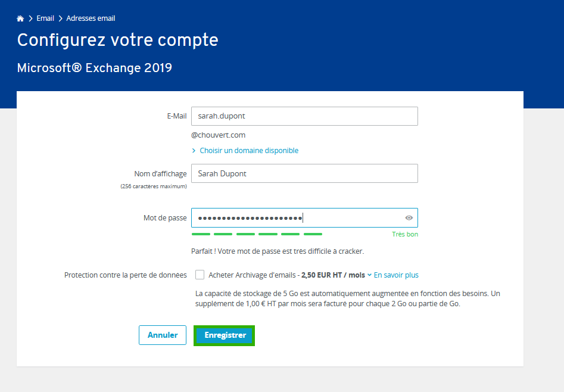The width and height of the screenshot is (564, 392).
Task: Click inside the Mot de passe field
Action: [304, 218]
